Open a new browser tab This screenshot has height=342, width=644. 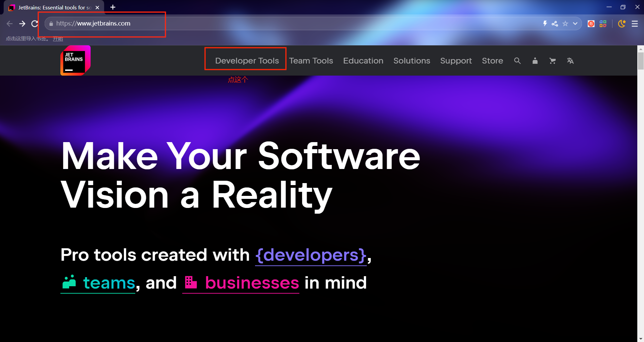point(113,7)
